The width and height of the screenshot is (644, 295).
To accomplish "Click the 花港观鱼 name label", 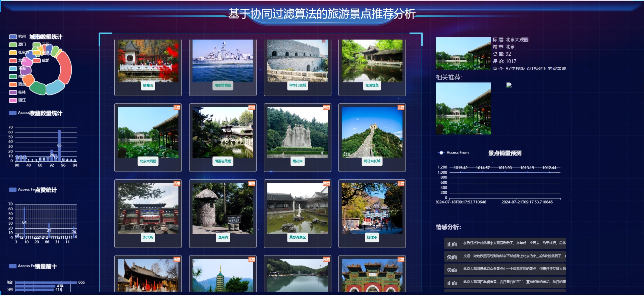I will click(x=372, y=85).
